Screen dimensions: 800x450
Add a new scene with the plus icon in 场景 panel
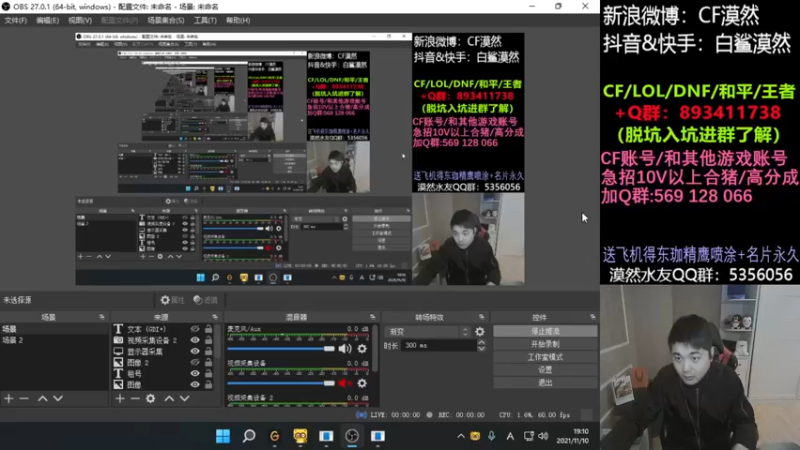coord(9,398)
